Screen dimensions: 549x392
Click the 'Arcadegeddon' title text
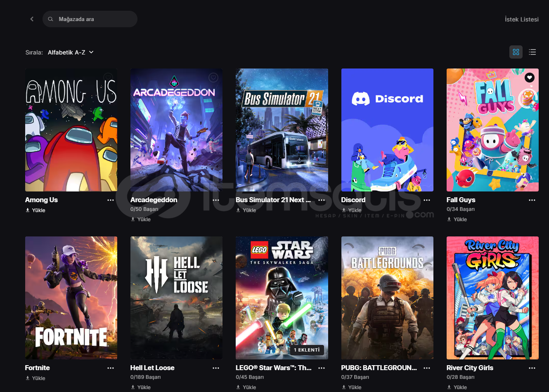pyautogui.click(x=154, y=200)
